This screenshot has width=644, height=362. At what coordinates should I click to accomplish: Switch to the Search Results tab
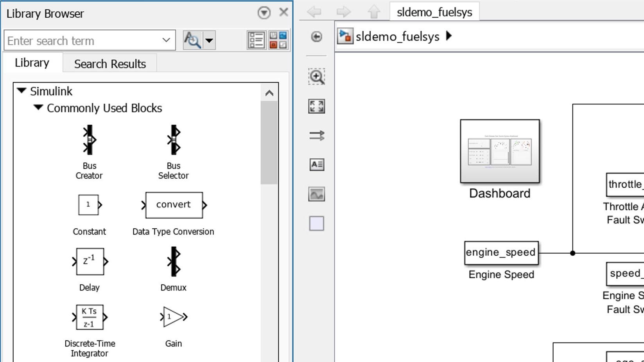coord(109,63)
